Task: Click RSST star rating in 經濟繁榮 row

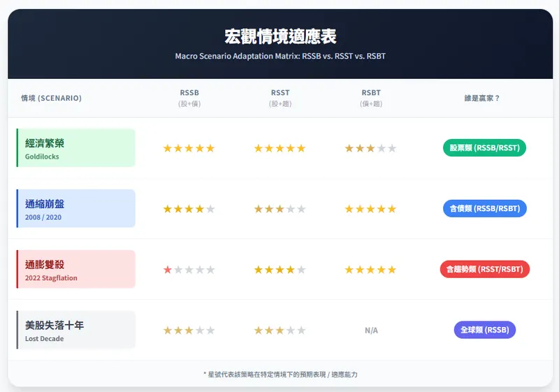Action: (x=280, y=148)
